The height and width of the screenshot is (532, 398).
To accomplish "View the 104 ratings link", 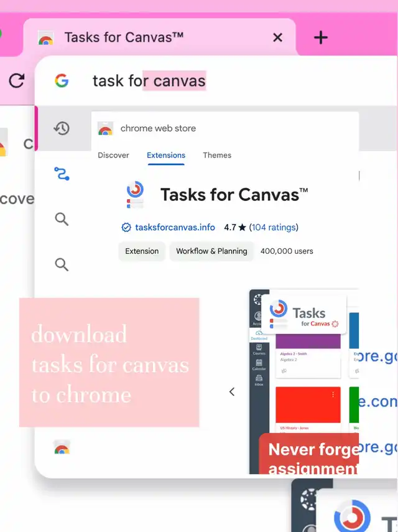I will [x=274, y=227].
